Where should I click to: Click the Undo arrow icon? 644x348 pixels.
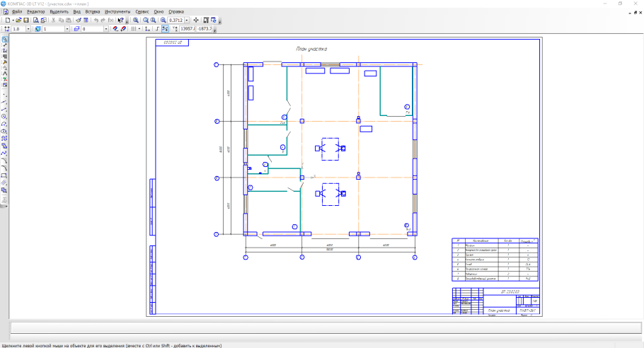pos(96,21)
